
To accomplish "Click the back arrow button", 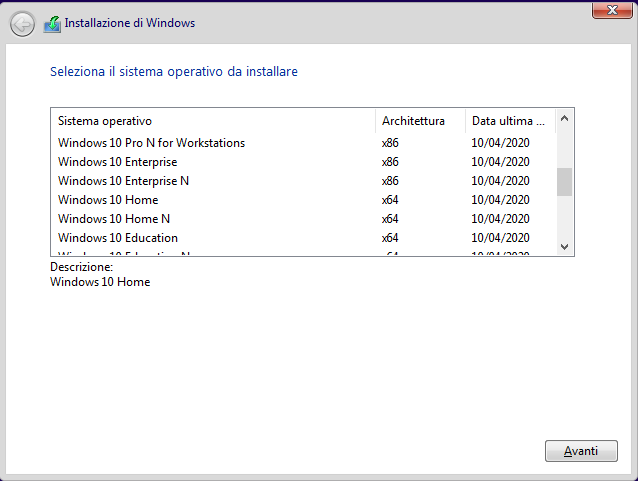I will coord(22,24).
